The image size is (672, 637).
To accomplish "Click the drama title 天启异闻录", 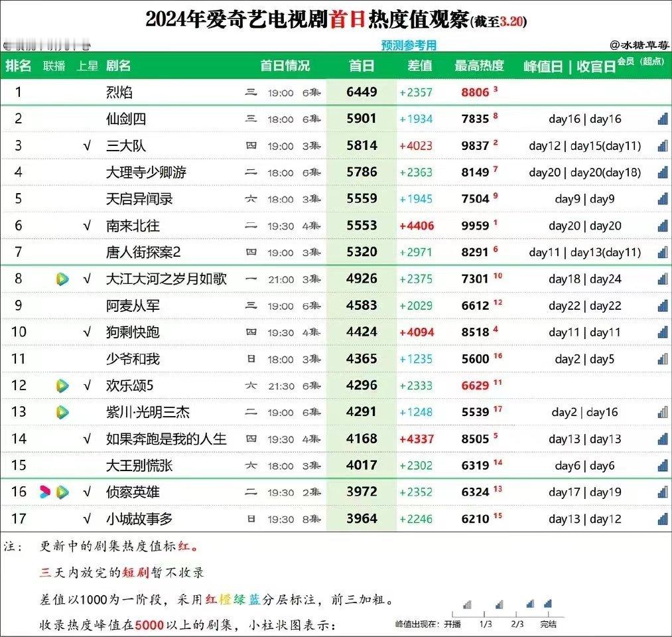I will point(139,199).
